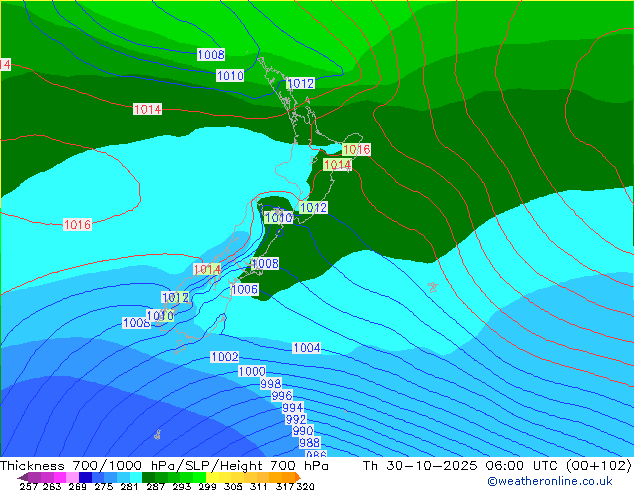This screenshot has width=634, height=490.
Task: Click the 'Thickness 700/1000 hPa/SLP/Height 700 hPa' title
Action: click(164, 466)
